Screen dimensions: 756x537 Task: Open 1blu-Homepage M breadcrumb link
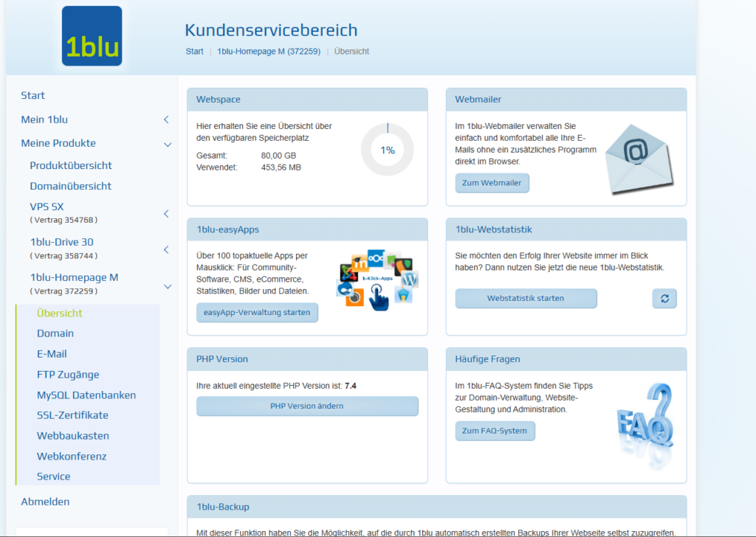pyautogui.click(x=269, y=52)
